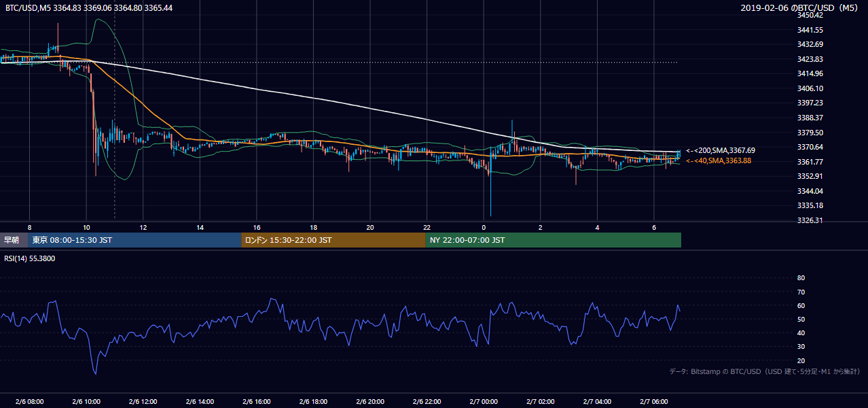The image size is (868, 408).
Task: Click the 2/6 10:00 time axis label
Action: click(x=86, y=402)
